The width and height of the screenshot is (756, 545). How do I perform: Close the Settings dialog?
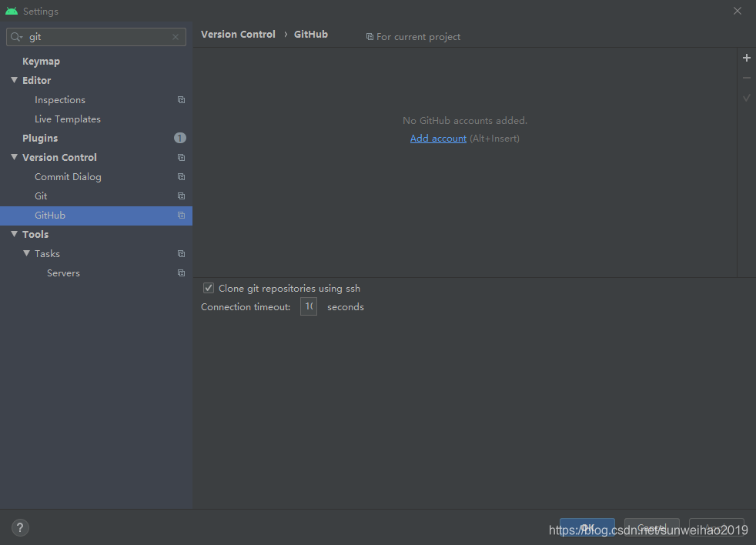point(738,11)
